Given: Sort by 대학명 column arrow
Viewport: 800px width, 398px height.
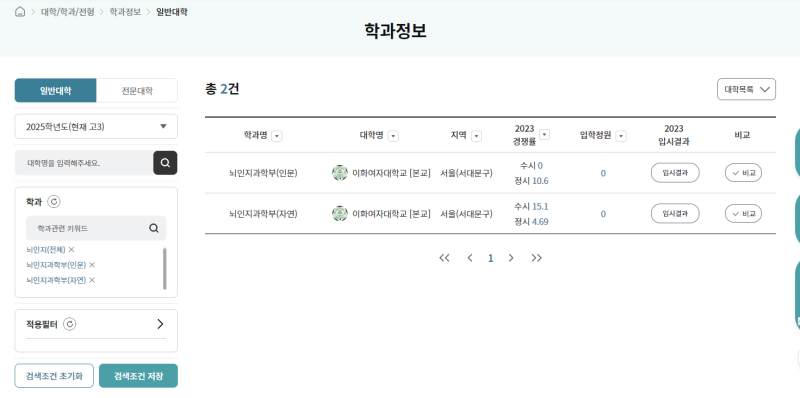Looking at the screenshot, I should (x=393, y=136).
